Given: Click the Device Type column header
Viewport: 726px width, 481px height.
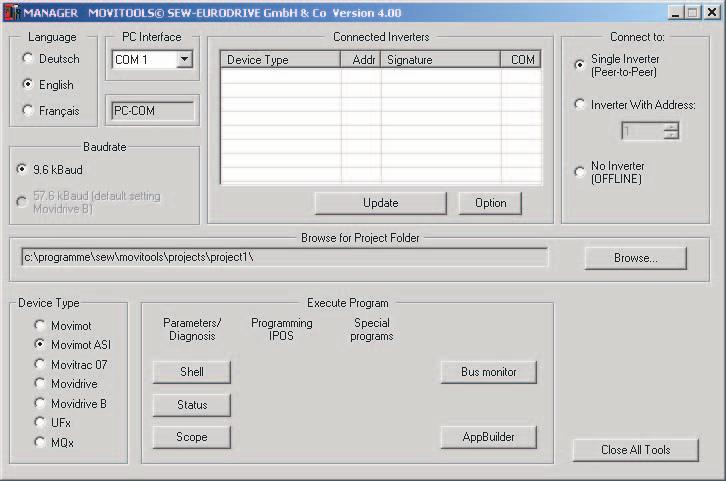Looking at the screenshot, I should (281, 60).
